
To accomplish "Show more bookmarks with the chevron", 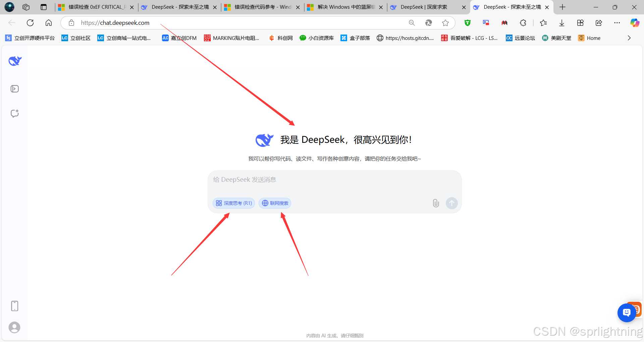I will 629,38.
